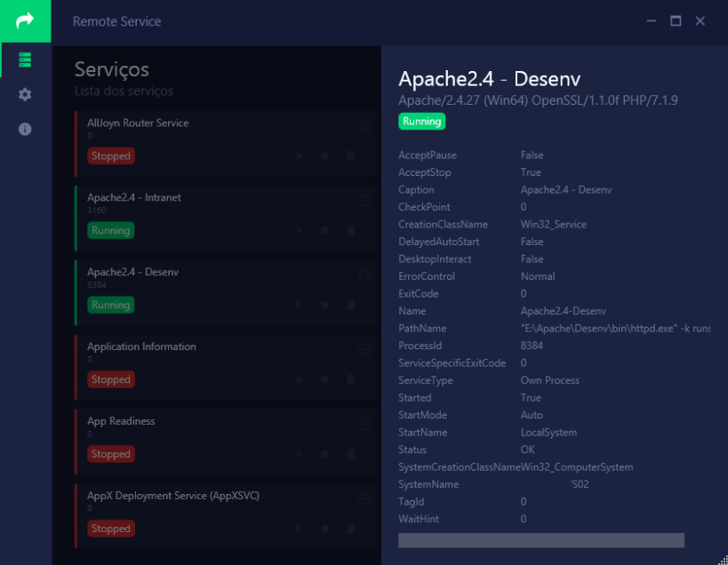
Task: Start the App Readiness service
Action: tap(300, 454)
